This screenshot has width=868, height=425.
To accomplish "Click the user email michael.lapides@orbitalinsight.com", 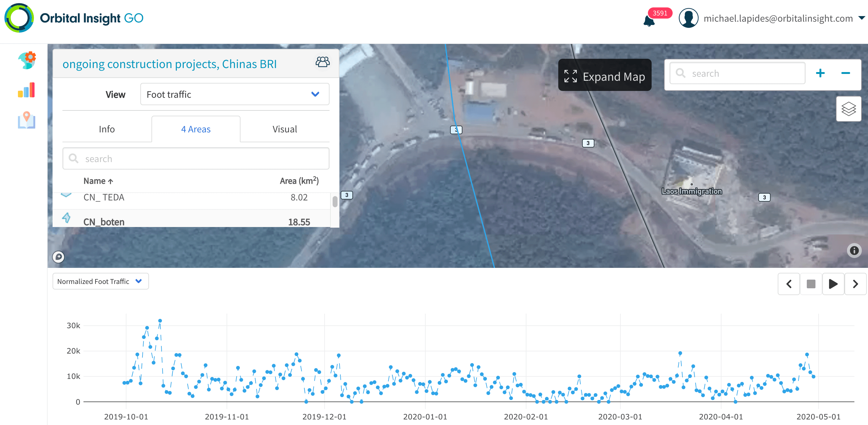I will pyautogui.click(x=778, y=18).
